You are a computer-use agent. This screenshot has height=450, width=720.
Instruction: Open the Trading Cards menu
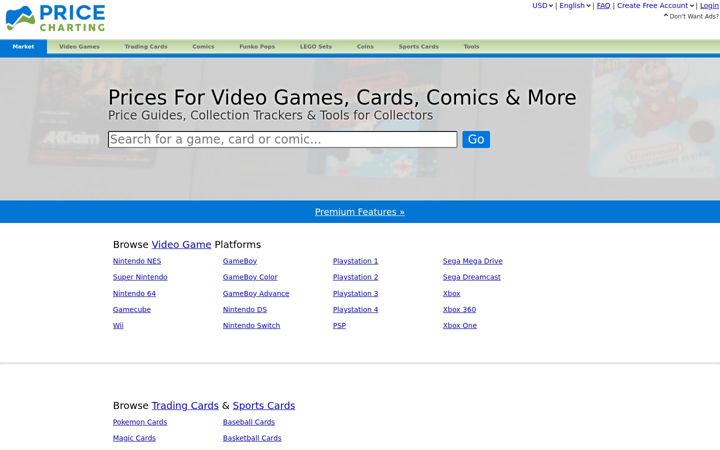tap(146, 46)
